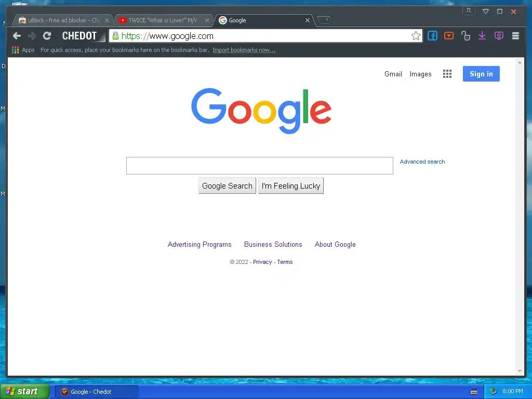Open the Terms link
Image resolution: width=532 pixels, height=399 pixels.
[x=285, y=262]
